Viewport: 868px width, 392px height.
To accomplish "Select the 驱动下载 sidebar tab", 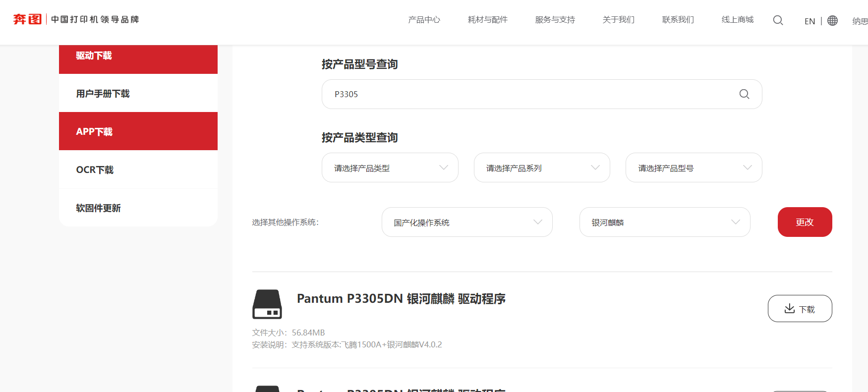I will point(138,59).
